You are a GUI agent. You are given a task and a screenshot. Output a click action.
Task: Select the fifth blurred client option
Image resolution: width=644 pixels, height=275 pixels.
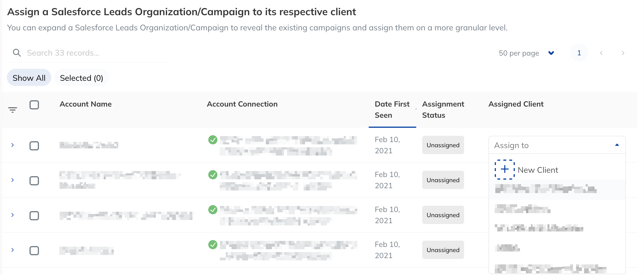coord(557,268)
